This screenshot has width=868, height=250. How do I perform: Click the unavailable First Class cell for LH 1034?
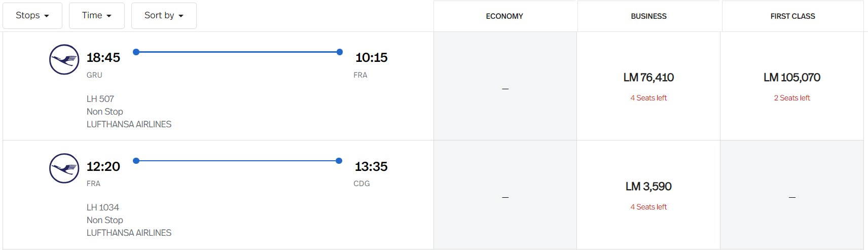click(792, 195)
